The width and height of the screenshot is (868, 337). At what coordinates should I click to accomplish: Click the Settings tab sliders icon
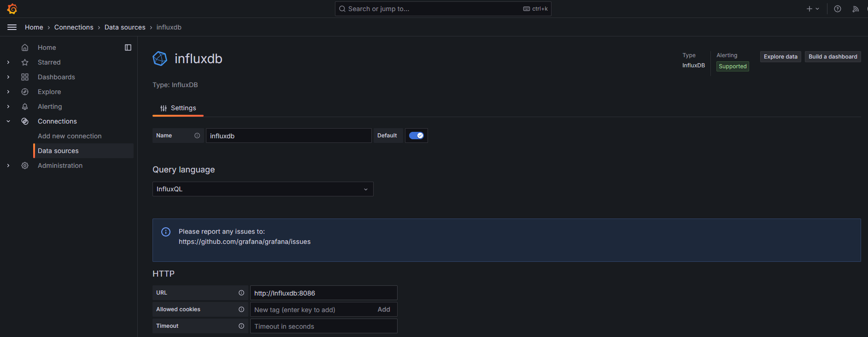click(164, 108)
